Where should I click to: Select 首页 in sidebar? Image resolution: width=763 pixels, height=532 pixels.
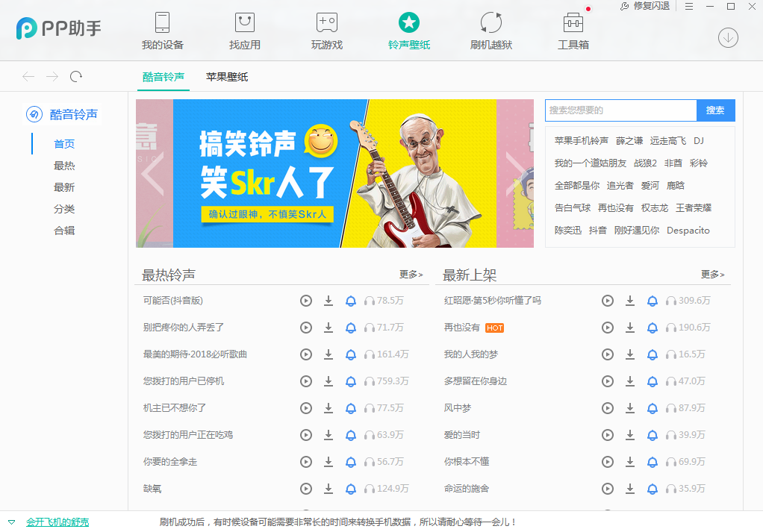tap(64, 144)
